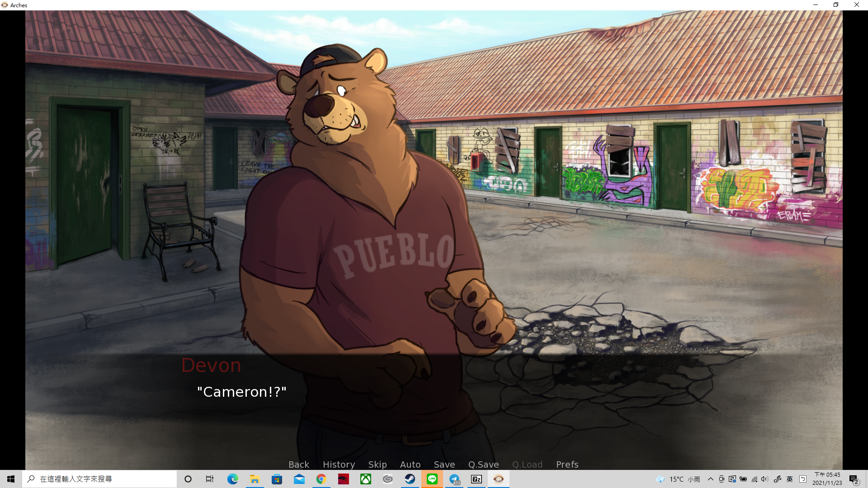Image resolution: width=868 pixels, height=488 pixels.
Task: Click the Devon speaker name
Action: click(x=211, y=365)
